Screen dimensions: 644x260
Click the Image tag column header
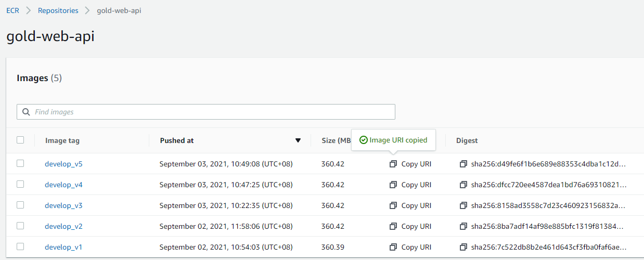pos(62,140)
